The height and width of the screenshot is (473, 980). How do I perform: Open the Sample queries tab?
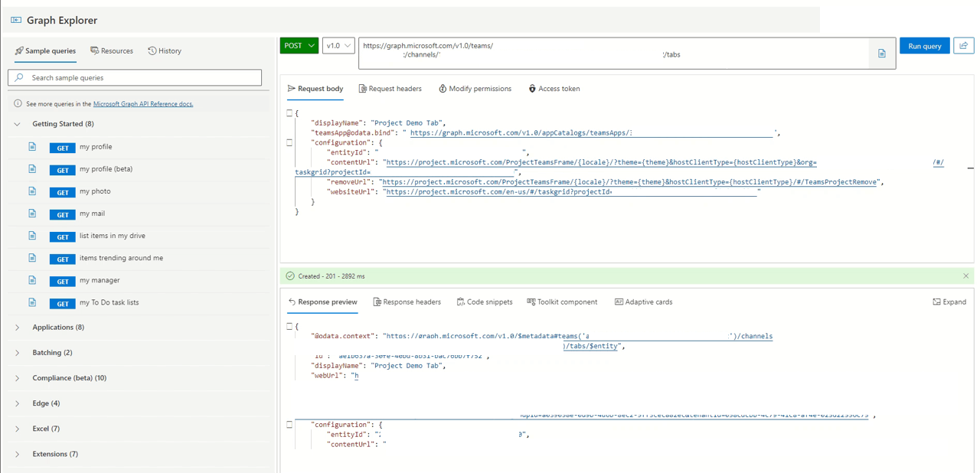coord(45,51)
